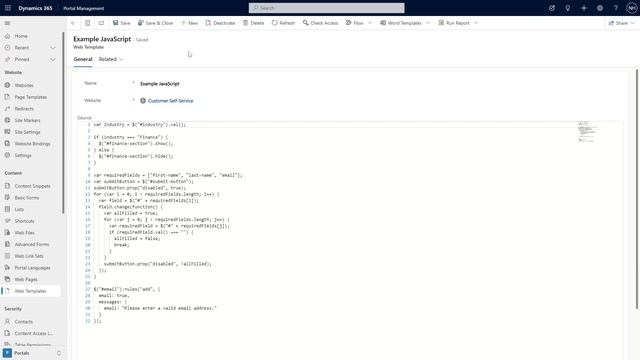Open the task flow target icon
This screenshot has height=360, width=640.
pos(552,8)
